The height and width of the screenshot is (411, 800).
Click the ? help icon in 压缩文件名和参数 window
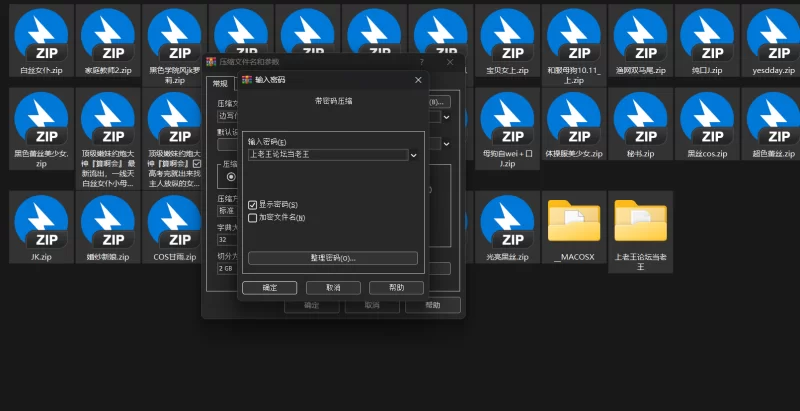[421, 62]
